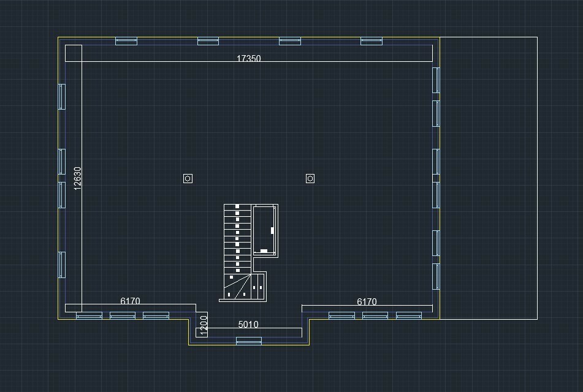The image size is (583, 392).
Task: Select the 6170 dimension on the left
Action: tap(130, 301)
